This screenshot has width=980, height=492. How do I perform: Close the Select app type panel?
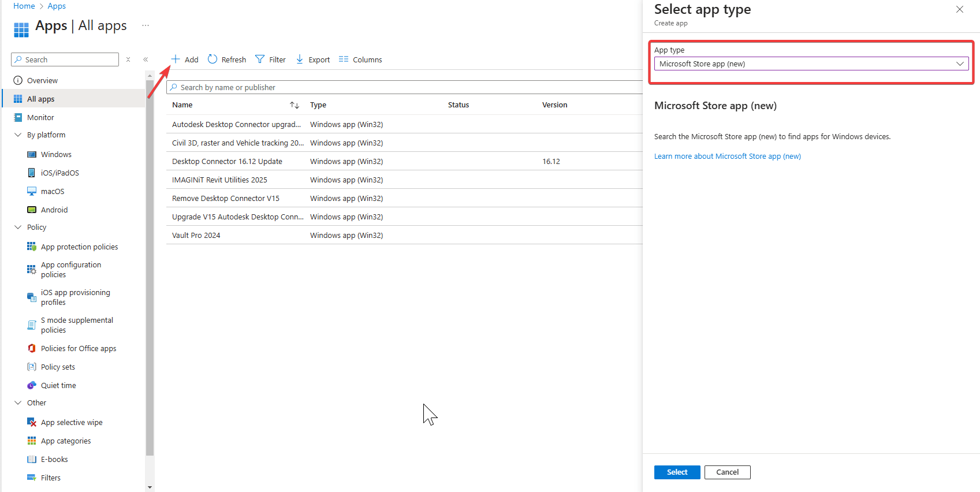click(960, 9)
